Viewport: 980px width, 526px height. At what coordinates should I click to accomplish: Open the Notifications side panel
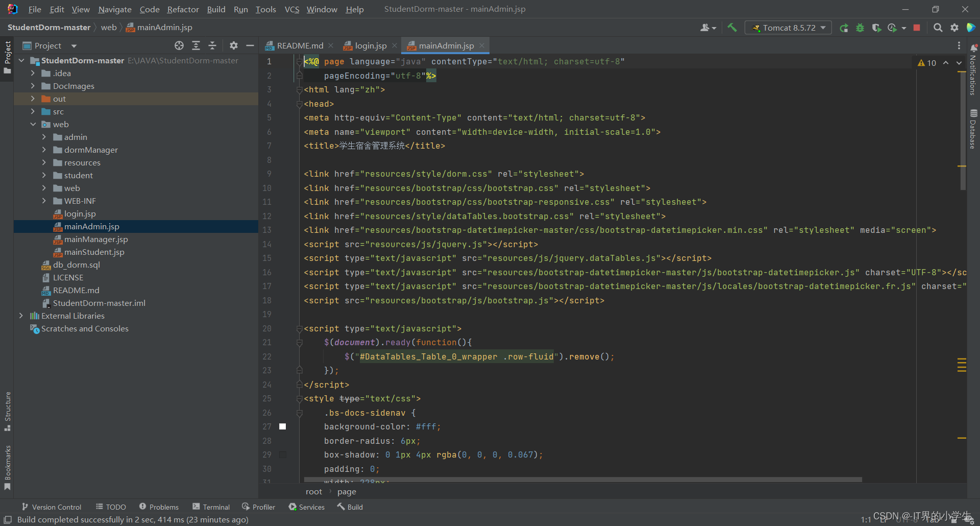[x=973, y=69]
